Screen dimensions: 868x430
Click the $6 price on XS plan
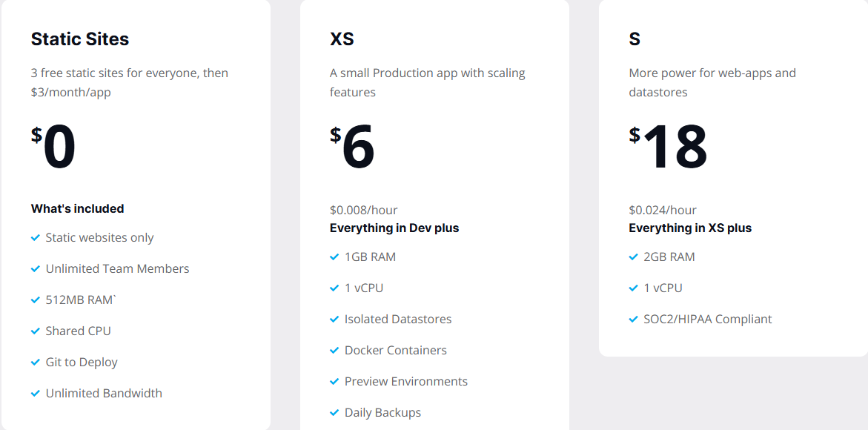(x=353, y=147)
